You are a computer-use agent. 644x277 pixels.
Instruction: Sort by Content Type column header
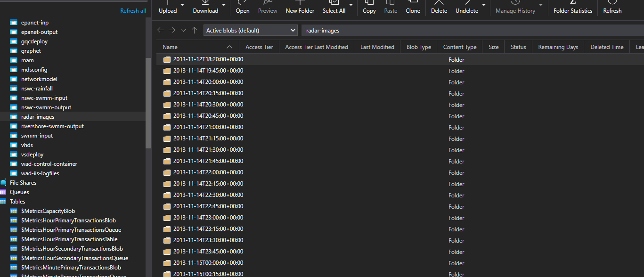460,47
